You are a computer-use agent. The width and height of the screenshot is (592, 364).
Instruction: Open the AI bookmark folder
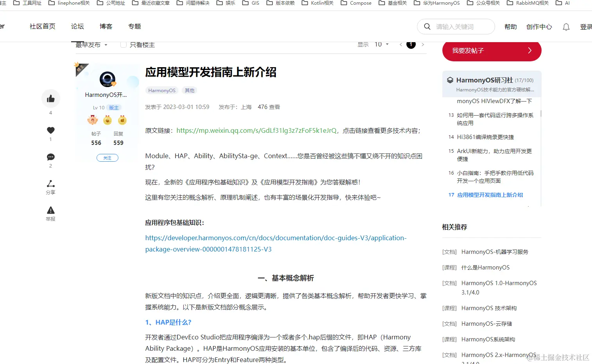(563, 3)
